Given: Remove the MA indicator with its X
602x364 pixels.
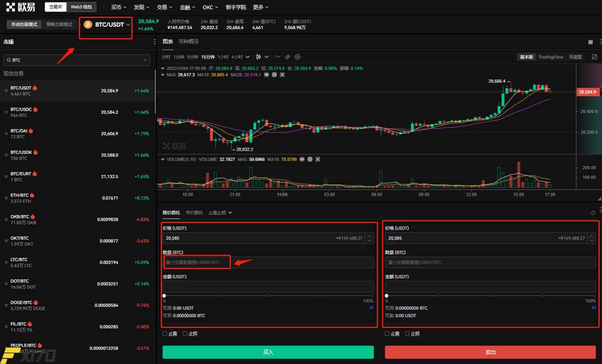Looking at the screenshot, I should point(282,75).
